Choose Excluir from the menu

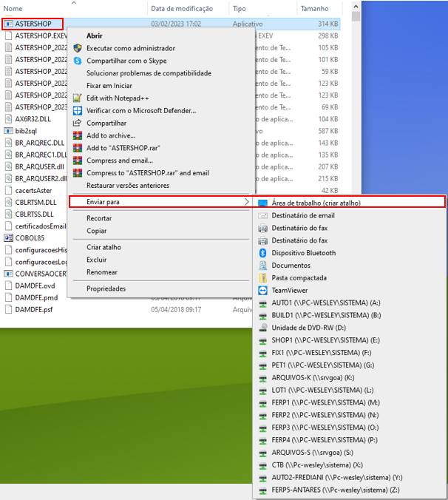97,260
